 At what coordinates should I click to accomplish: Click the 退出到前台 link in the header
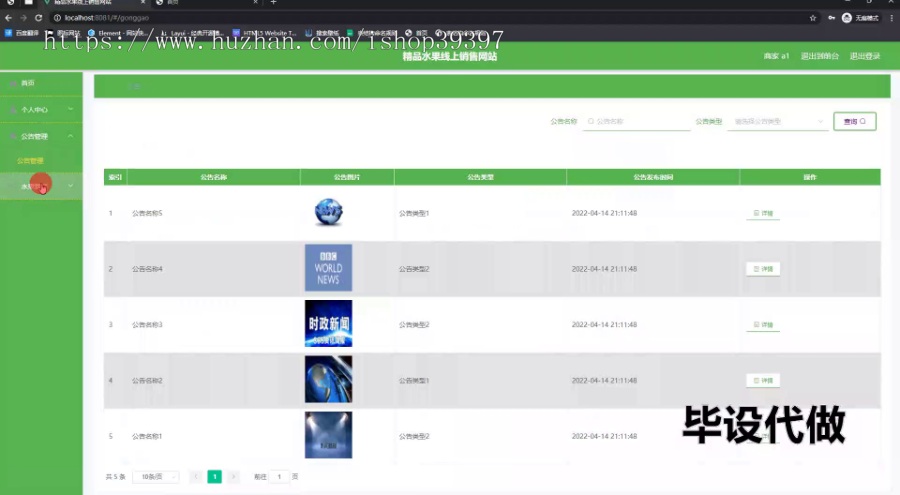pyautogui.click(x=820, y=56)
